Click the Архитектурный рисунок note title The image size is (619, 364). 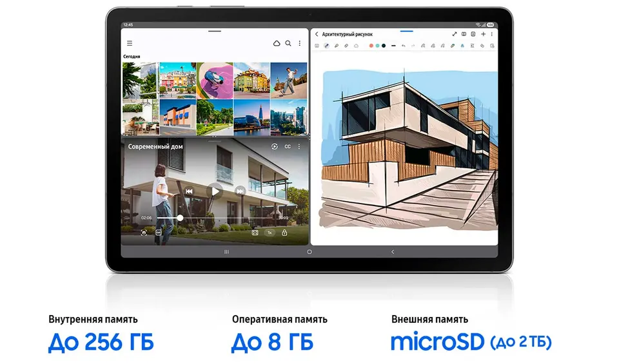[x=348, y=34]
